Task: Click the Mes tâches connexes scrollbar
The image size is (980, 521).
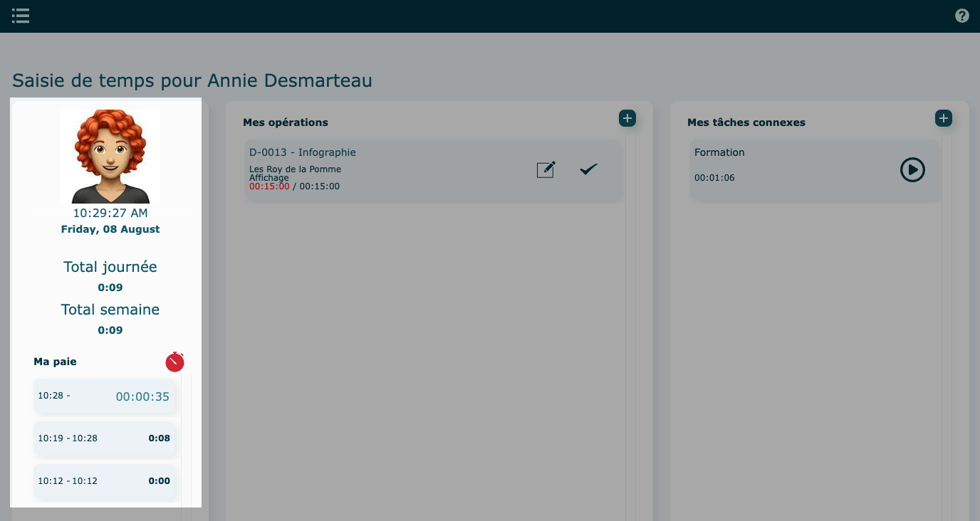Action: 947,320
